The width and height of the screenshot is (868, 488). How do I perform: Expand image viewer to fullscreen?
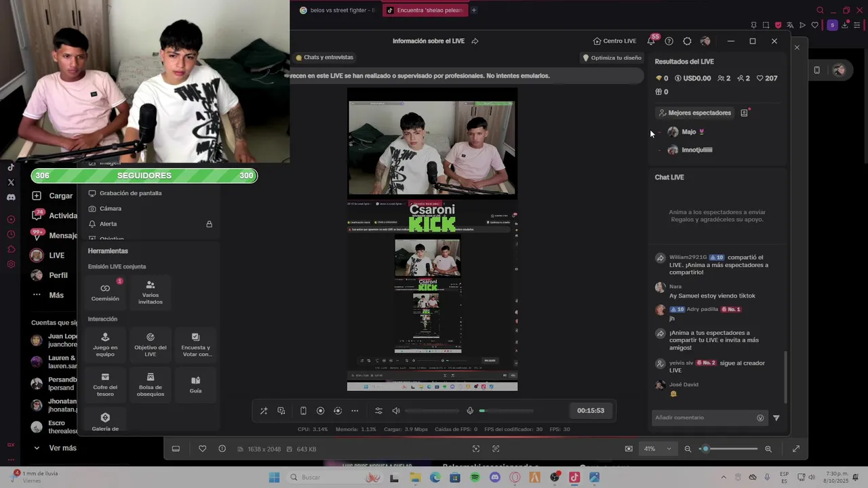tap(796, 449)
